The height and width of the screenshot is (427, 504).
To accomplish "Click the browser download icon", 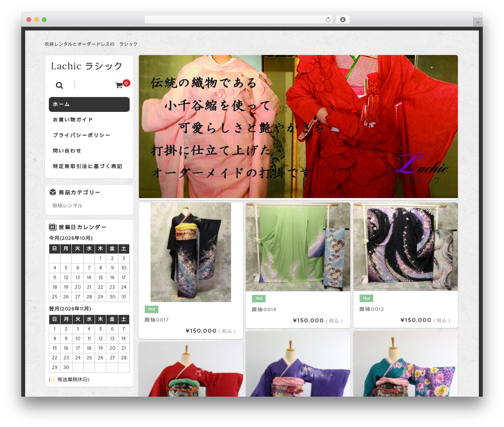I will tap(343, 20).
